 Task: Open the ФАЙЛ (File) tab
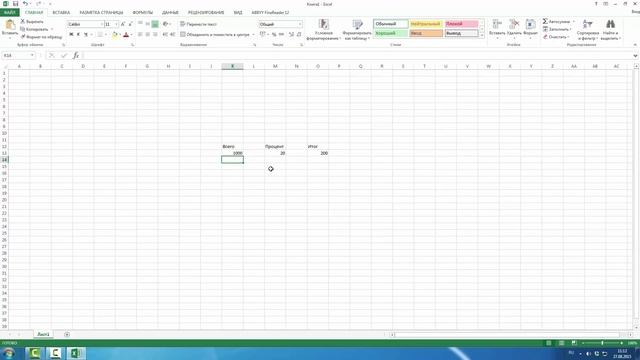click(x=9, y=13)
